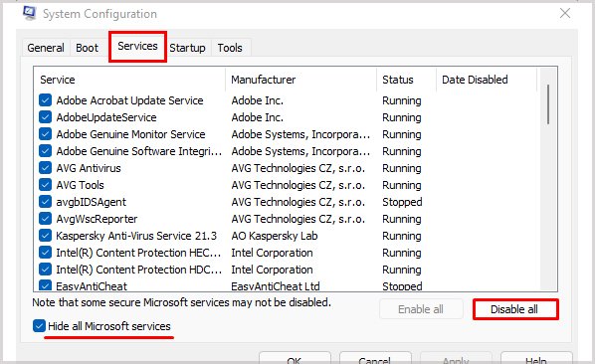The image size is (595, 364).
Task: Uncheck Hide all Microsoft services
Action: [x=39, y=326]
